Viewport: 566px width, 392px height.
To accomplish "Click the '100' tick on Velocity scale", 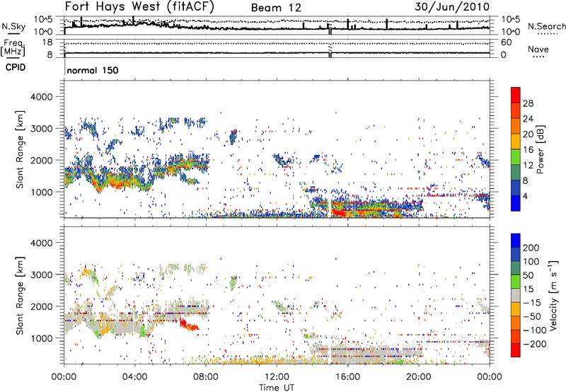I will (531, 261).
